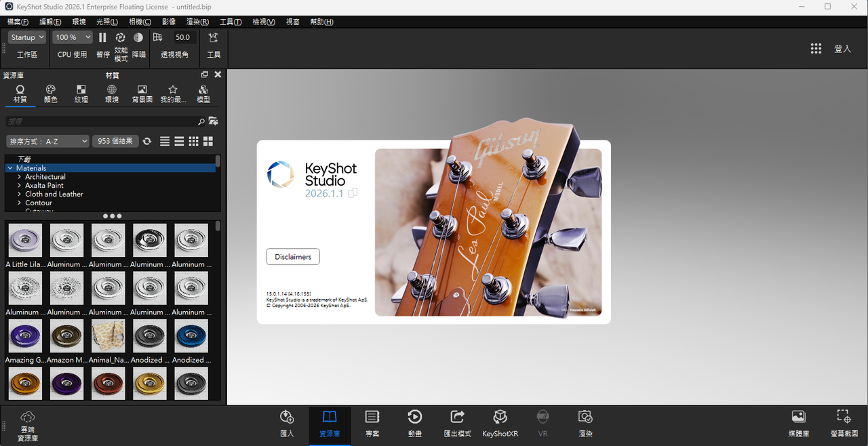The image size is (868, 446).
Task: Switch to small grid view icon
Action: click(194, 141)
